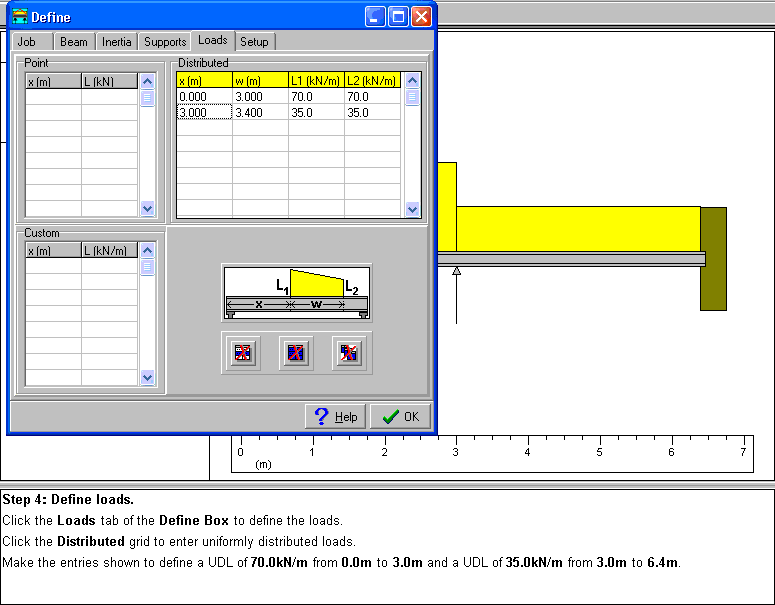Go to the Inertia tab
The width and height of the screenshot is (775, 605).
(x=116, y=42)
